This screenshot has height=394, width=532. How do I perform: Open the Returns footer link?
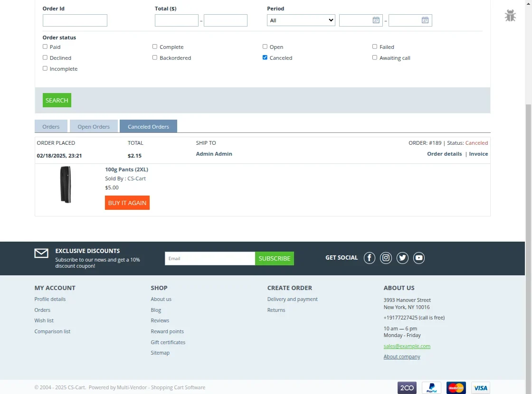click(x=276, y=310)
